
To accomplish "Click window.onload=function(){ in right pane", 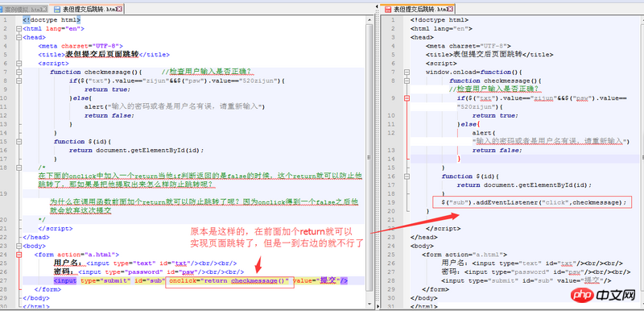I will (x=473, y=72).
